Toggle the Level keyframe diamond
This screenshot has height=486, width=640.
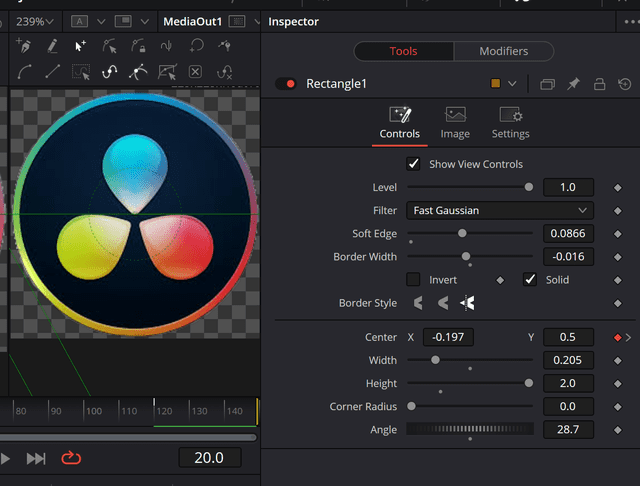point(618,188)
